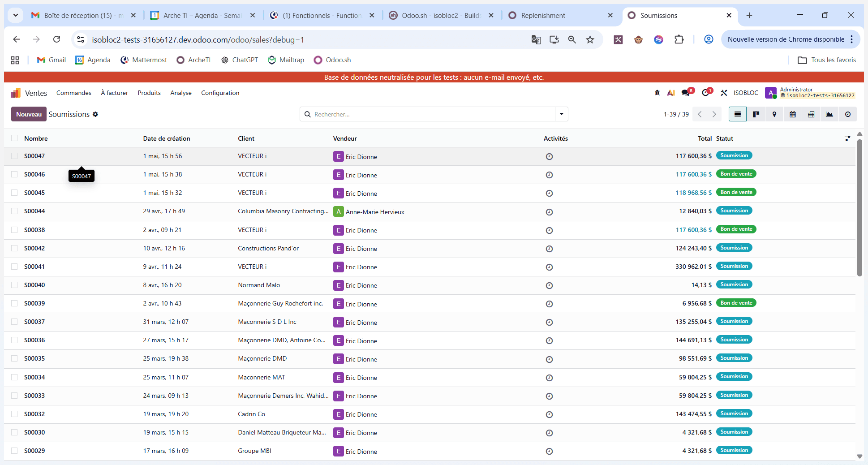The width and height of the screenshot is (868, 465).
Task: Open the Administrator user menu
Action: 811,93
